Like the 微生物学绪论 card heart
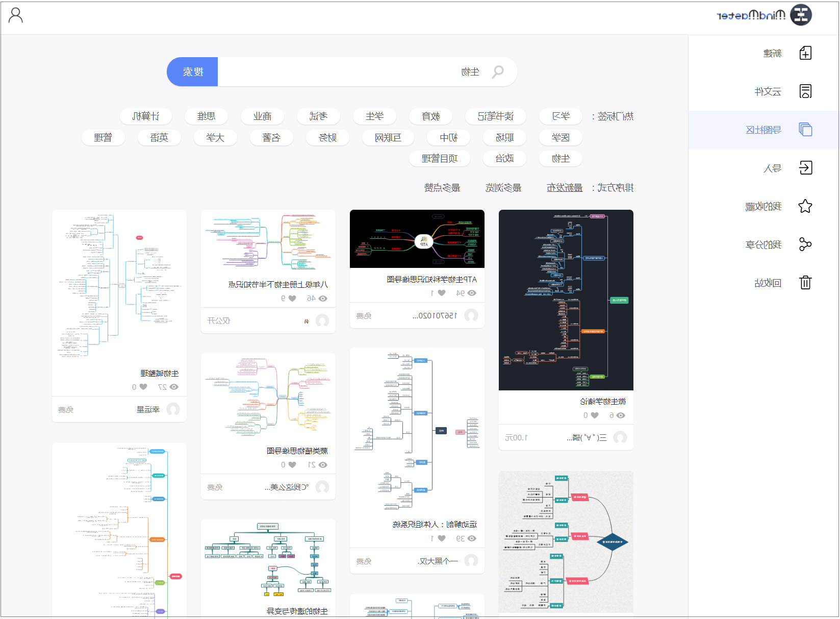Image resolution: width=840 pixels, height=619 pixels. coord(594,415)
